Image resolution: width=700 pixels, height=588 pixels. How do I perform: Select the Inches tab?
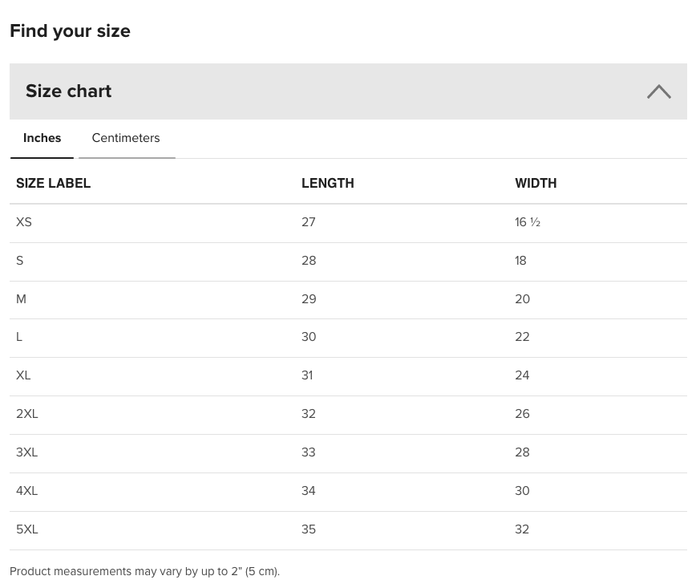tap(42, 138)
